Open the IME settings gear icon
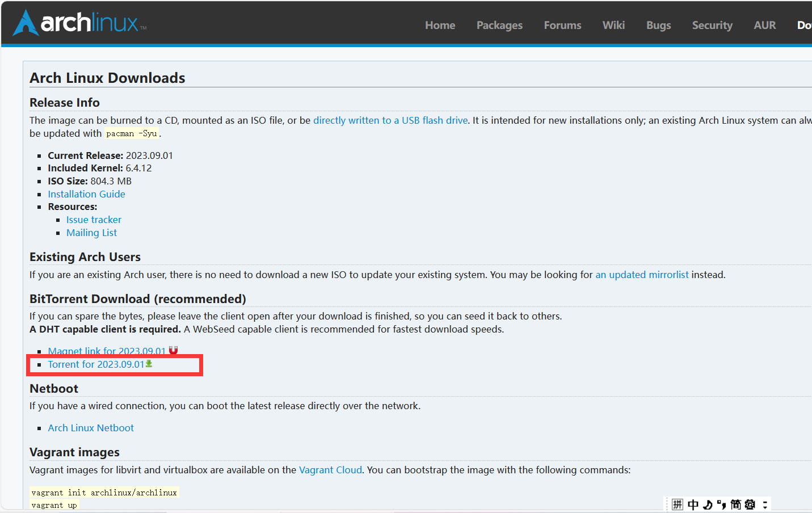The image size is (812, 513). [750, 504]
